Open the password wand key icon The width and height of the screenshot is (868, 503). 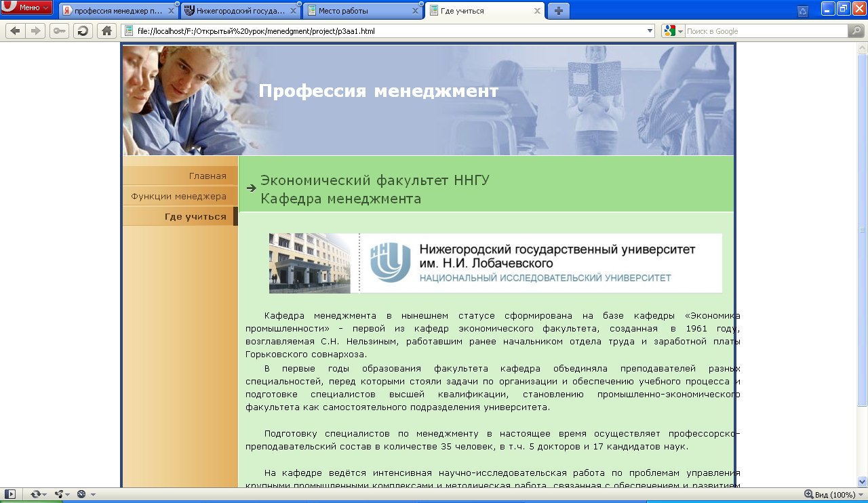tap(59, 31)
